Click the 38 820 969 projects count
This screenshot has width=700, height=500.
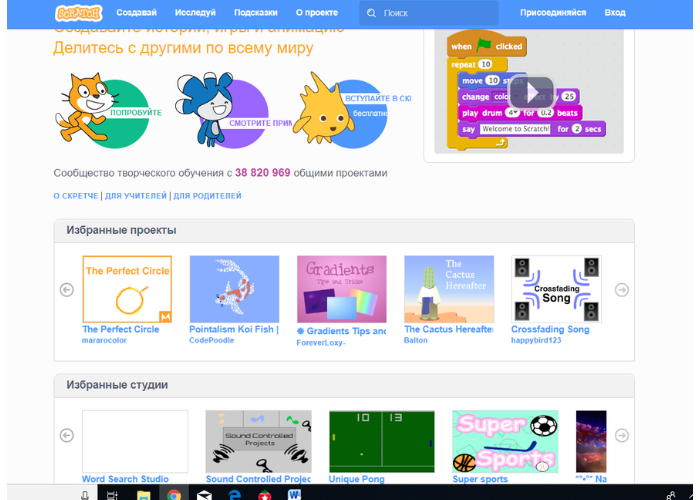point(262,173)
